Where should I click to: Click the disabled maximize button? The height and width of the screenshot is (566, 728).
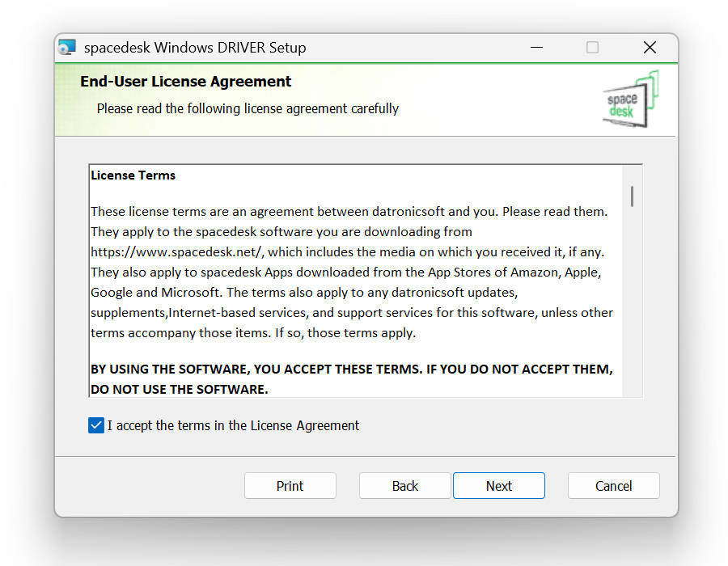click(592, 48)
